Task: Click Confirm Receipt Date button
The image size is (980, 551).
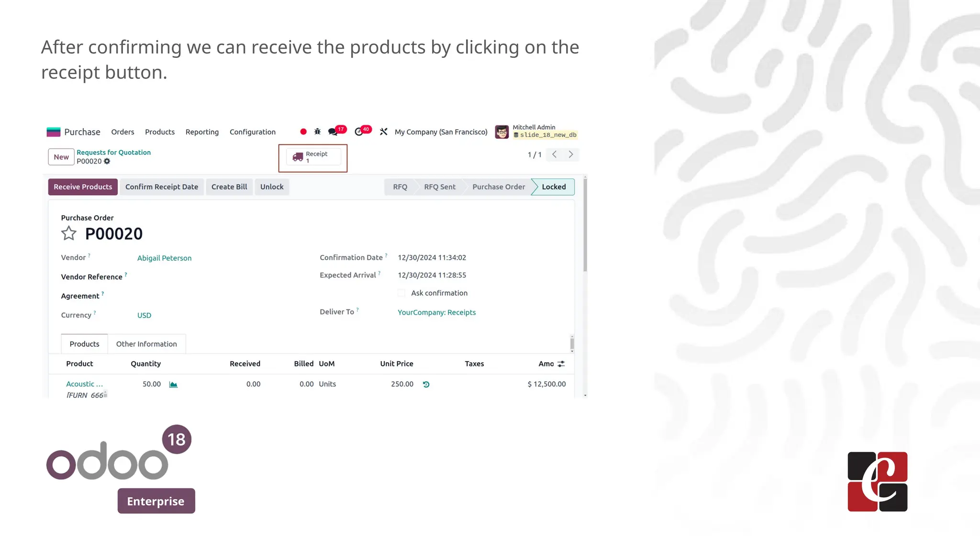Action: [x=162, y=187]
